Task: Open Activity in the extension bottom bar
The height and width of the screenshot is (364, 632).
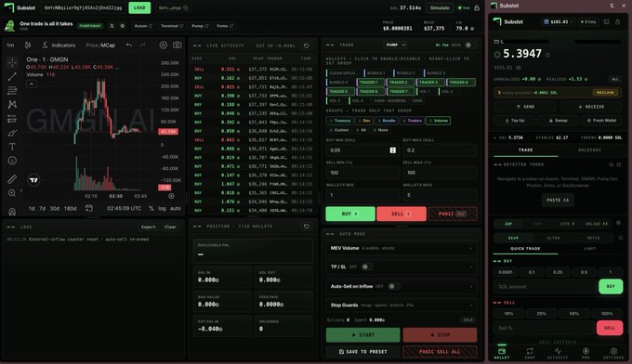Action: [558, 353]
